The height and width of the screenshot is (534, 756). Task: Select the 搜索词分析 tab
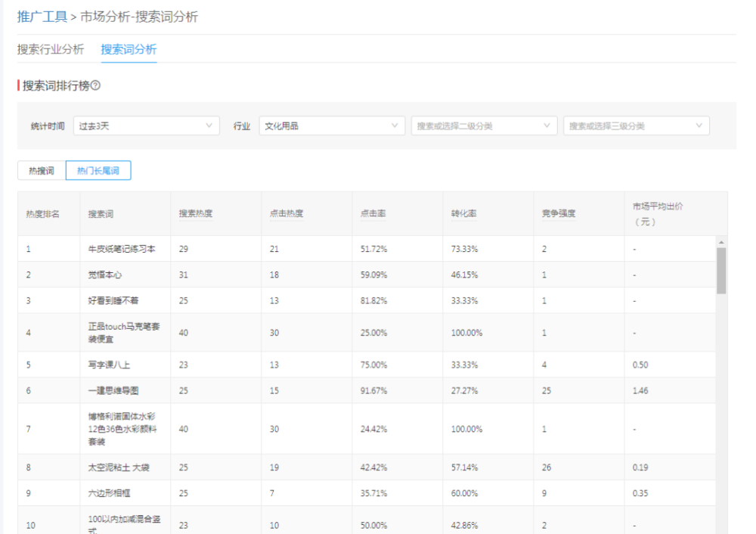[x=129, y=49]
